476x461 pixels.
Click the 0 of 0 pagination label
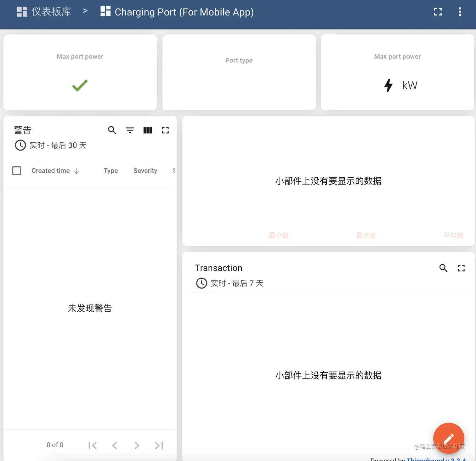point(55,445)
